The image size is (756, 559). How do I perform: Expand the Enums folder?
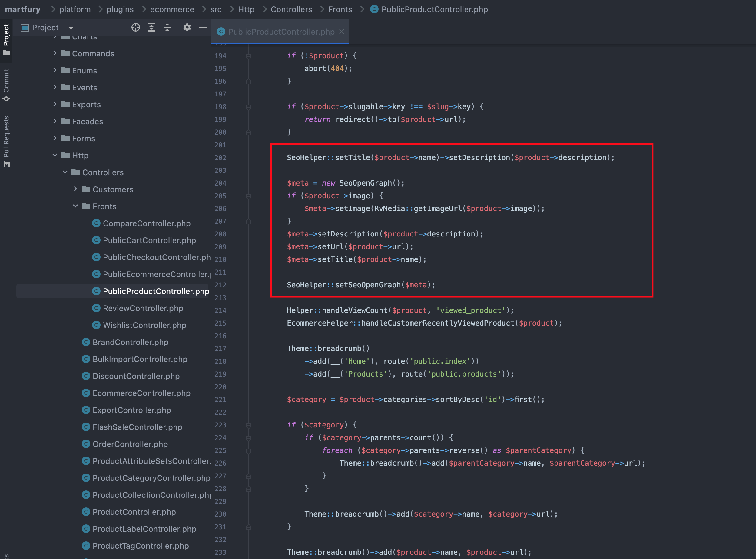55,70
